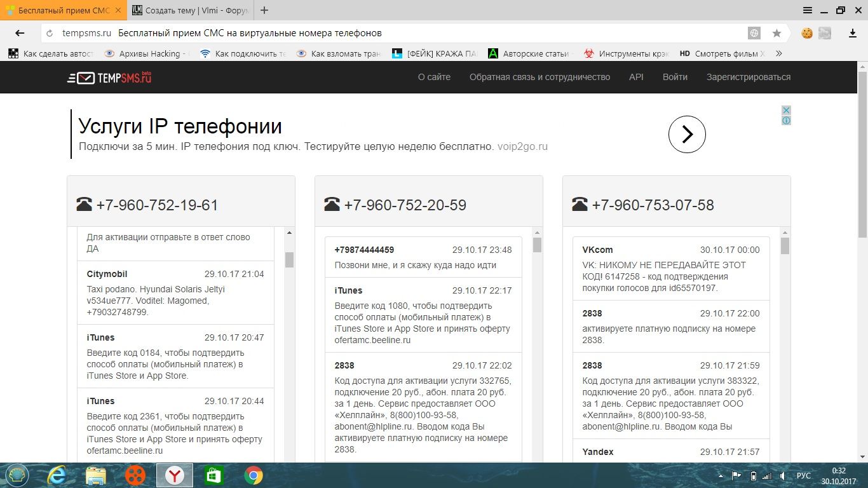Launch Google Chrome from the taskbar
868x488 pixels.
(254, 475)
